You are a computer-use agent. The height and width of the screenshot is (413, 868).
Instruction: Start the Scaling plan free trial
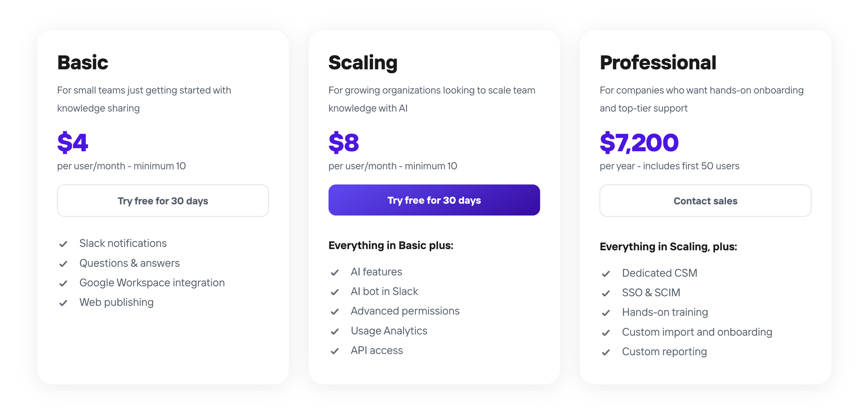[x=434, y=200]
